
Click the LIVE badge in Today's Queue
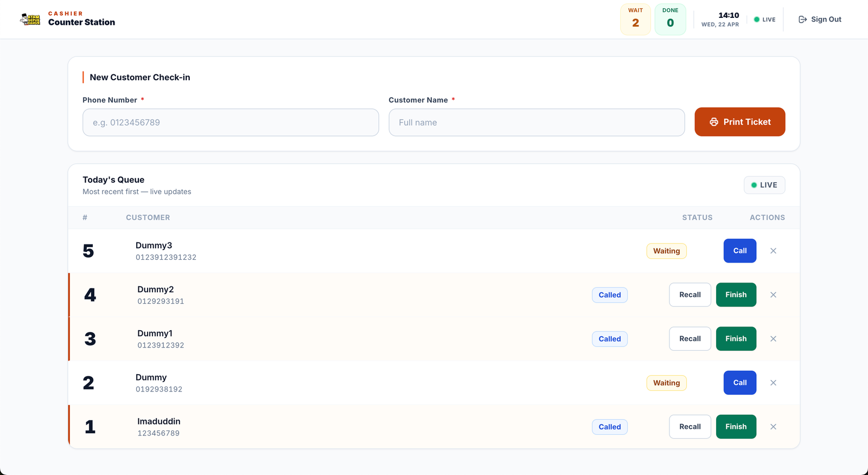click(764, 185)
